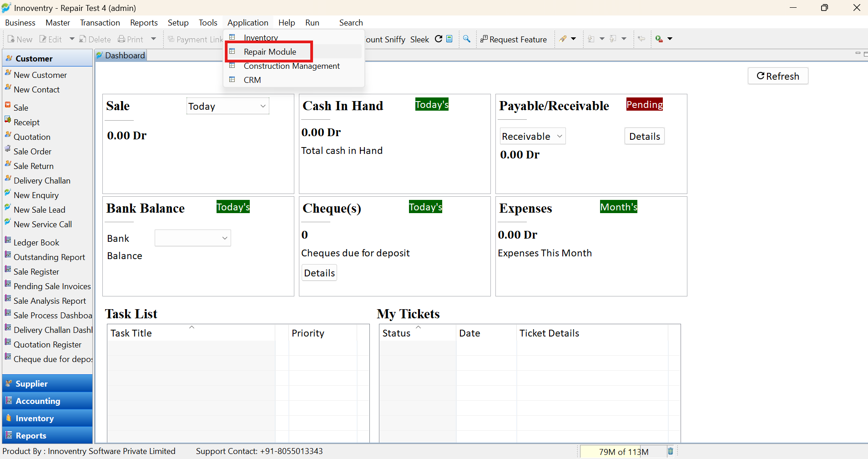
Task: Click the Receipt shortcut in sidebar
Action: point(26,122)
